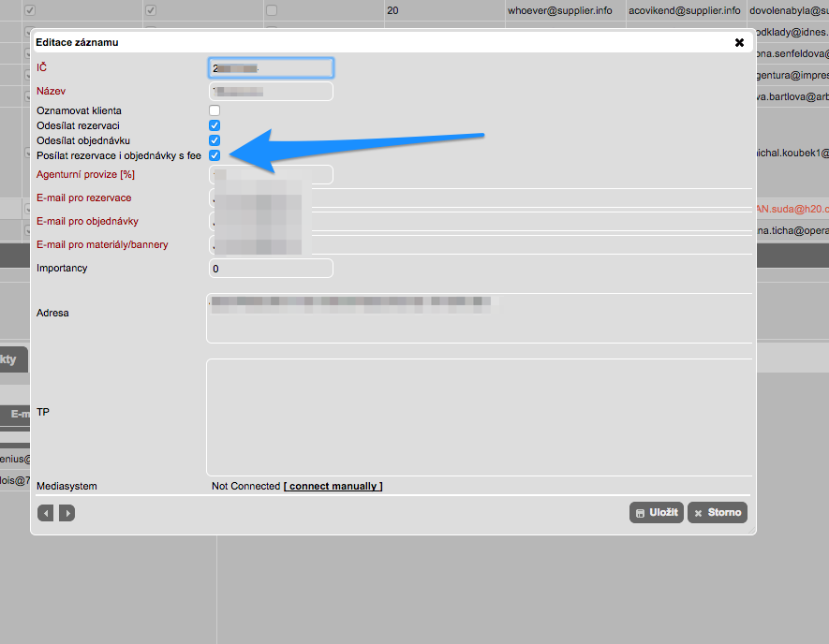The image size is (829, 644).
Task: Close the Editace záznamu dialog
Action: click(739, 43)
